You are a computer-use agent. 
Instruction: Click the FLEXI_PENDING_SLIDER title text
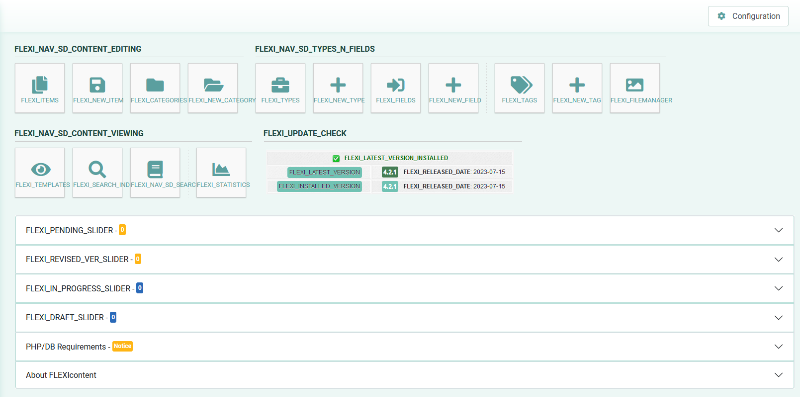[69, 230]
